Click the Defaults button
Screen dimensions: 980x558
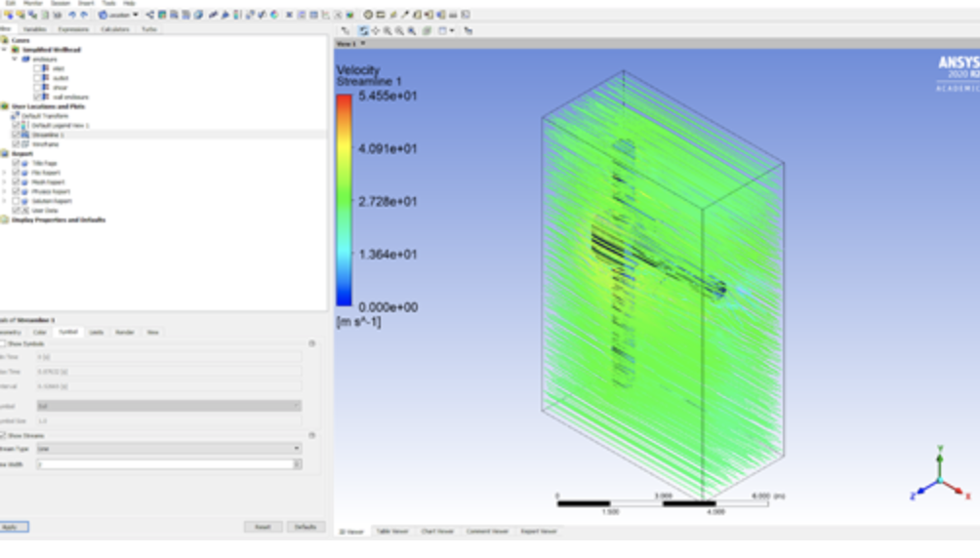(306, 527)
